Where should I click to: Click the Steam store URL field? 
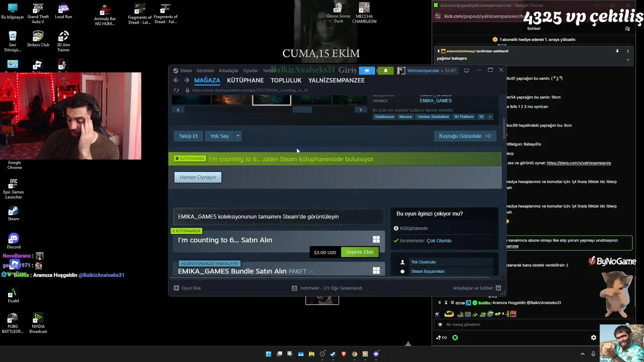(250, 90)
